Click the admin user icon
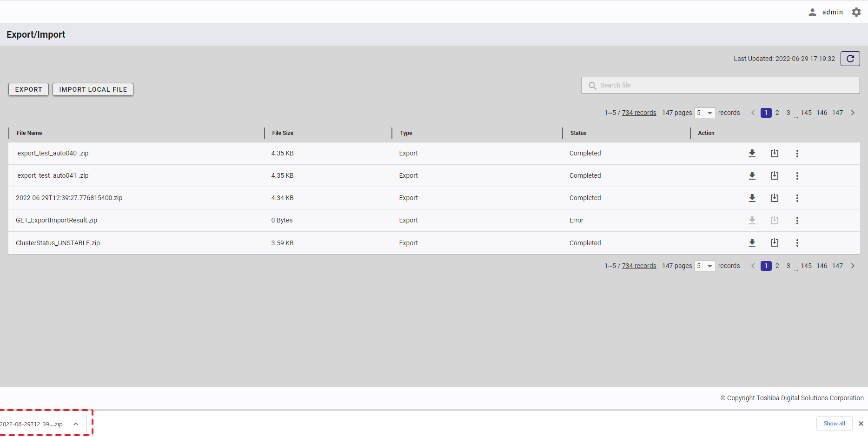Image resolution: width=868 pixels, height=437 pixels. pyautogui.click(x=812, y=12)
